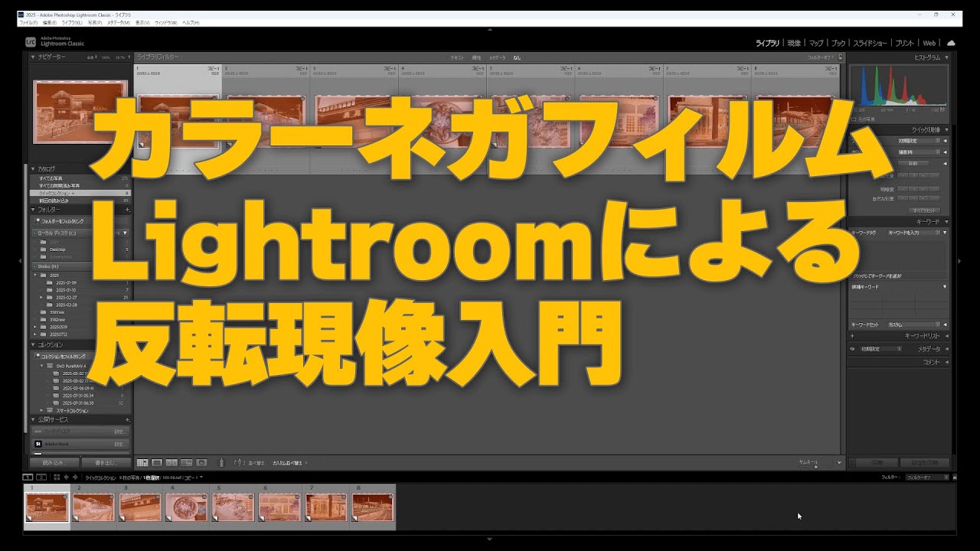Collapse the Collections panel
980x551 pixels.
pyautogui.click(x=34, y=344)
